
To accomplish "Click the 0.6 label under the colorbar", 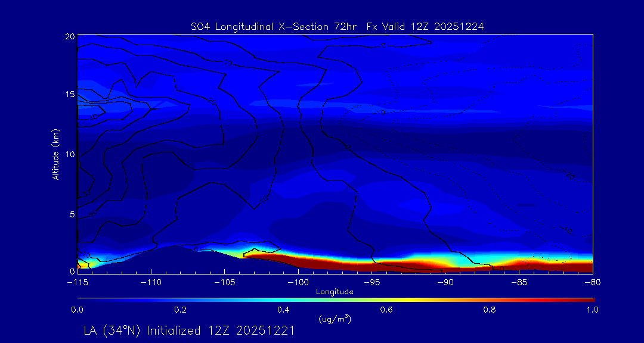I will pos(386,310).
